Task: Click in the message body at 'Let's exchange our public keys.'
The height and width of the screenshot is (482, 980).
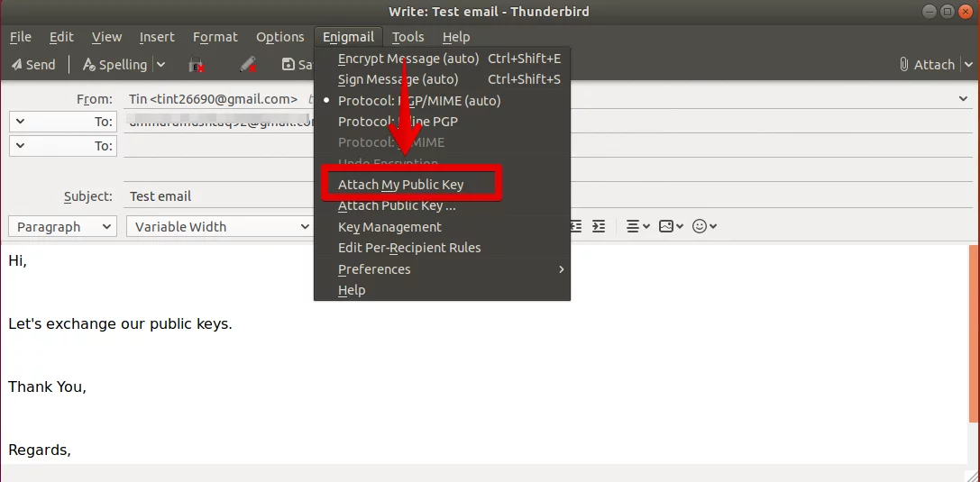Action: tap(120, 324)
